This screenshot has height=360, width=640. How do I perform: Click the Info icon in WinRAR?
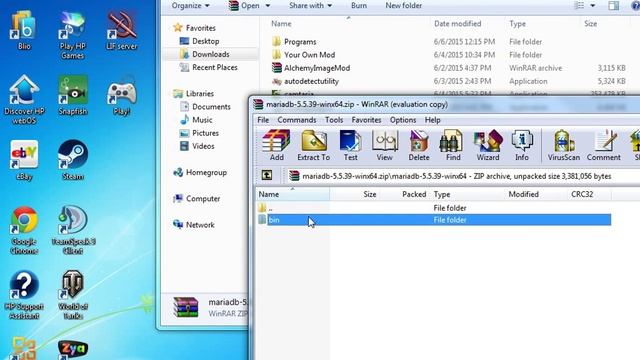click(x=522, y=146)
